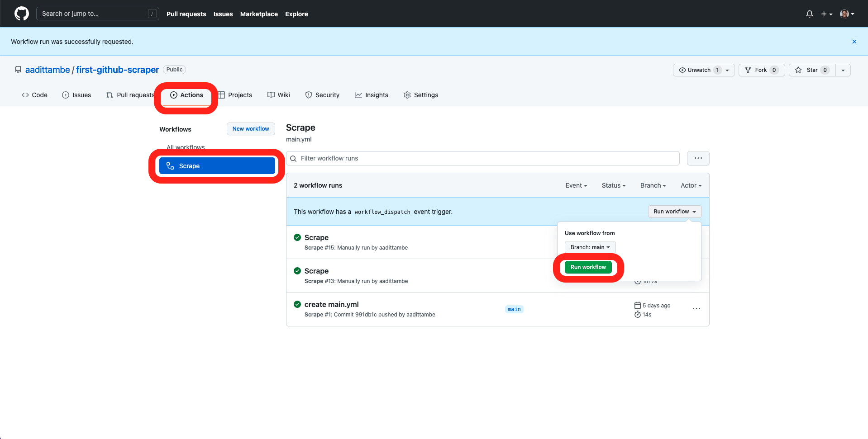Open the Security tab
This screenshot has height=439, width=868.
322,95
